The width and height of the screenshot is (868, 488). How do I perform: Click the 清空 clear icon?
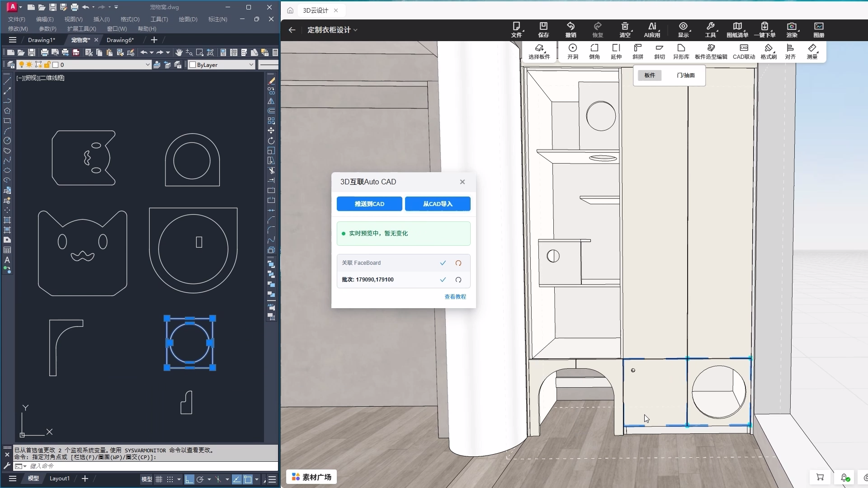[x=625, y=30]
